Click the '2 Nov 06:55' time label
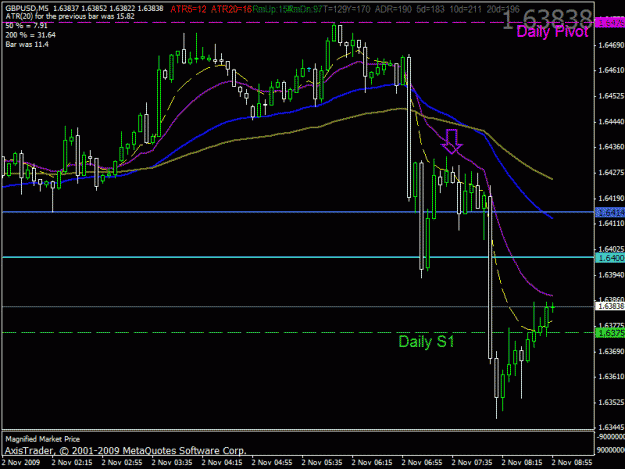The width and height of the screenshot is (625, 469). [422, 463]
